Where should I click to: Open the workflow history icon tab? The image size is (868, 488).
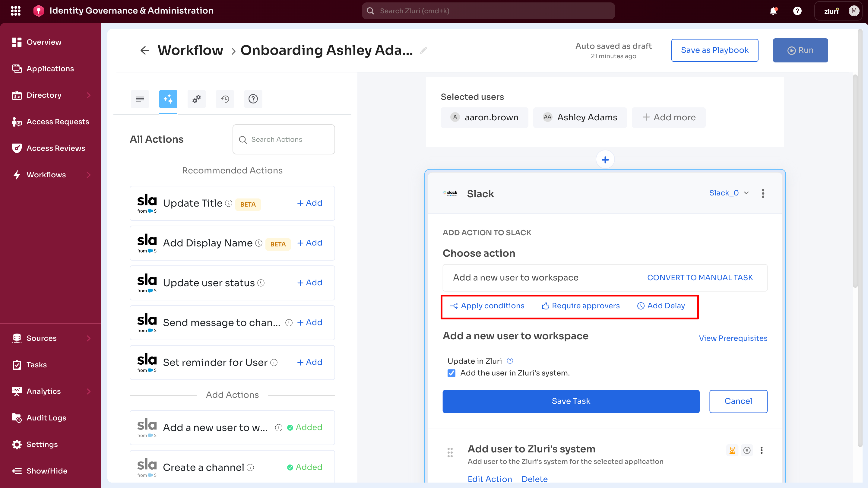coord(225,99)
